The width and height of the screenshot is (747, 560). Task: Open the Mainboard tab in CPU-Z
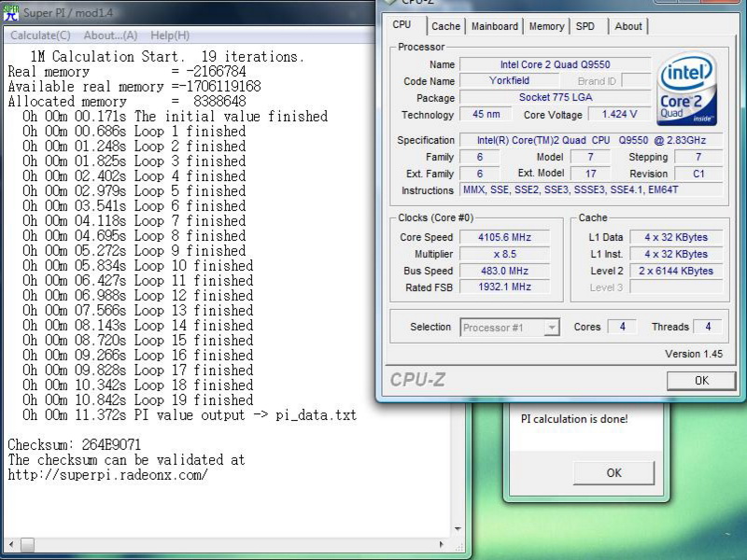[495, 26]
